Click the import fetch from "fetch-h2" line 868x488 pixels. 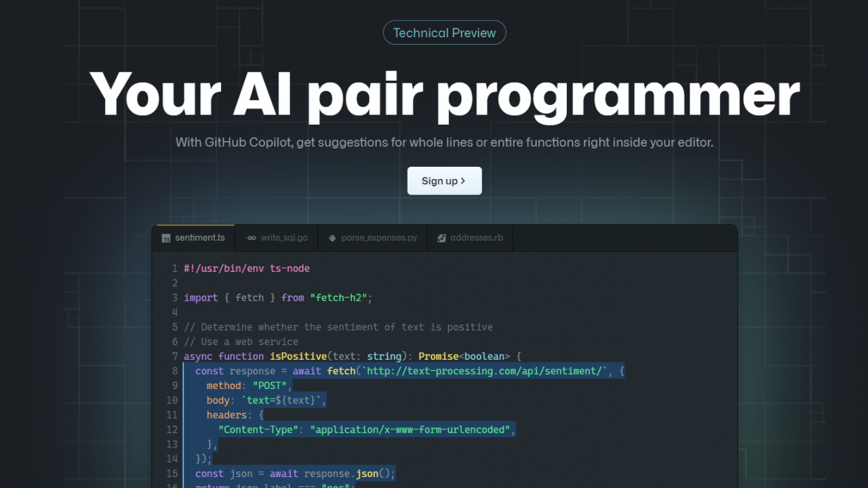tap(279, 298)
